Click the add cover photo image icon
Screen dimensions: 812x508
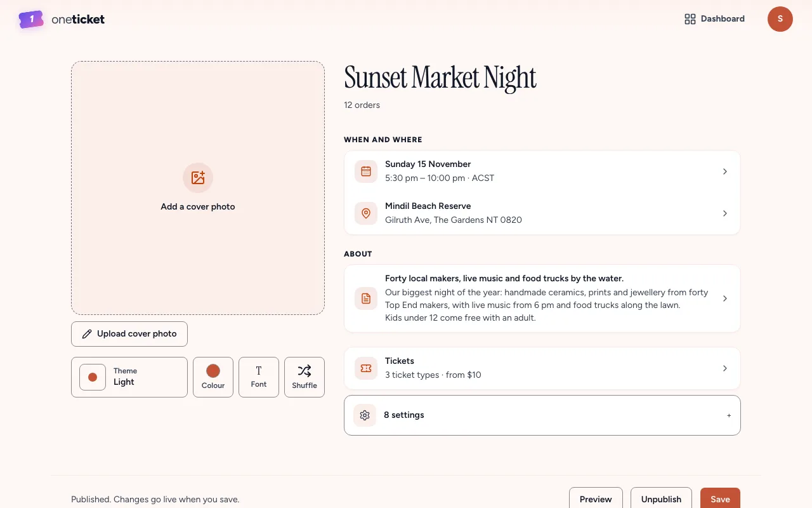pyautogui.click(x=198, y=178)
